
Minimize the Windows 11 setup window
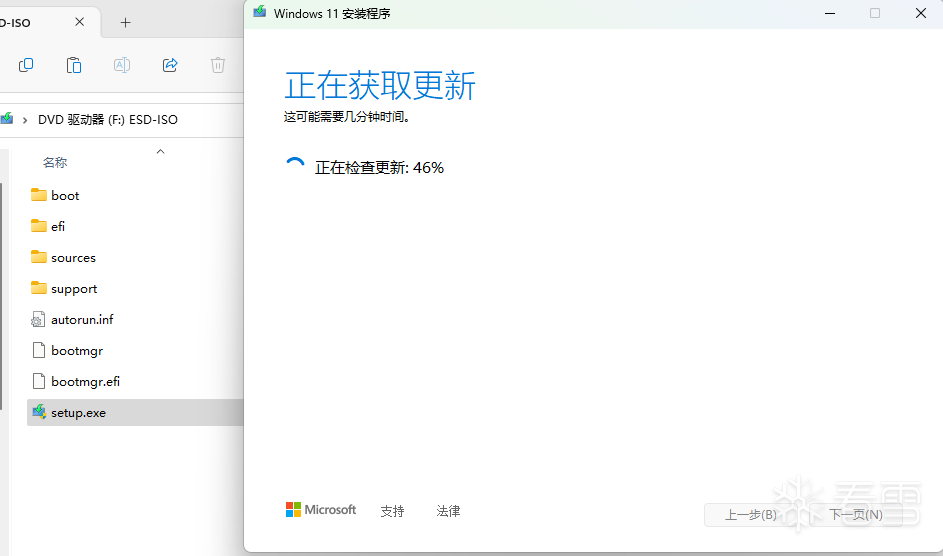pos(830,13)
